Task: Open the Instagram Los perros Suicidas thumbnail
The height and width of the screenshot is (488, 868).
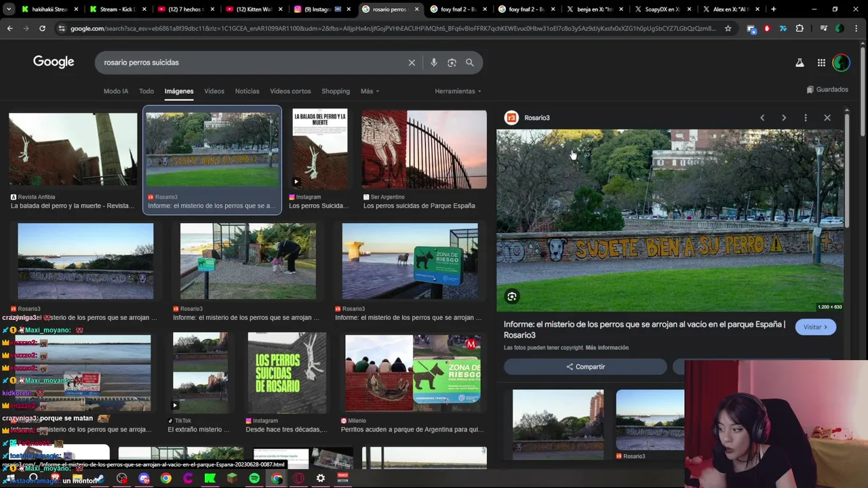Action: pyautogui.click(x=320, y=149)
